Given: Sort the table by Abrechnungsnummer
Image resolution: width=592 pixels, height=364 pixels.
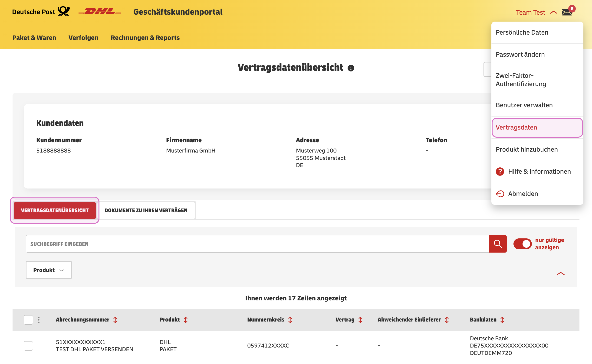Looking at the screenshot, I should pos(115,320).
